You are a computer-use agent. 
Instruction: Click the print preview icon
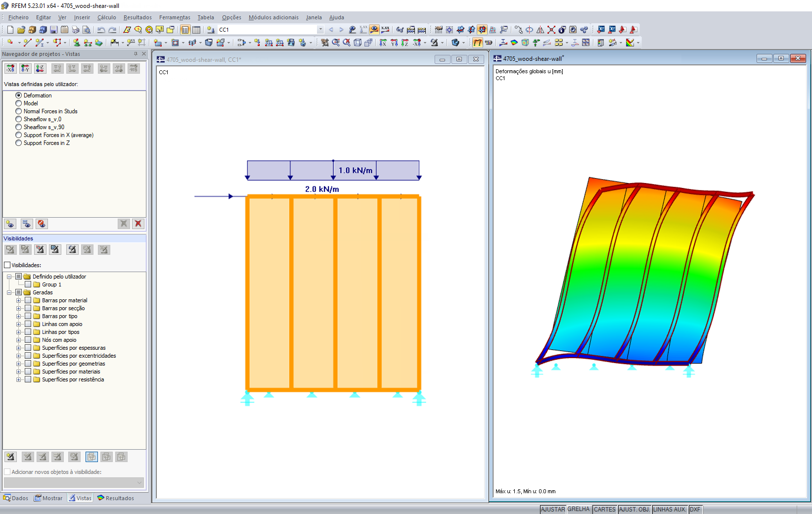(86, 30)
